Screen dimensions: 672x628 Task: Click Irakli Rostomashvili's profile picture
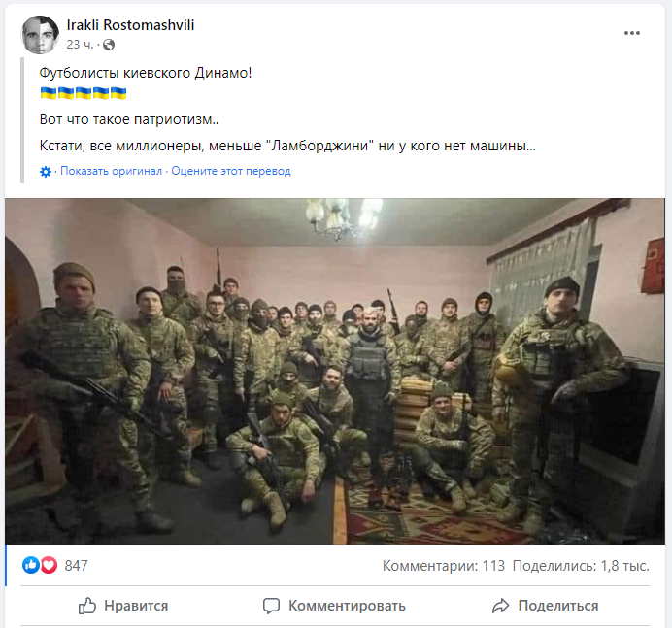tap(40, 35)
